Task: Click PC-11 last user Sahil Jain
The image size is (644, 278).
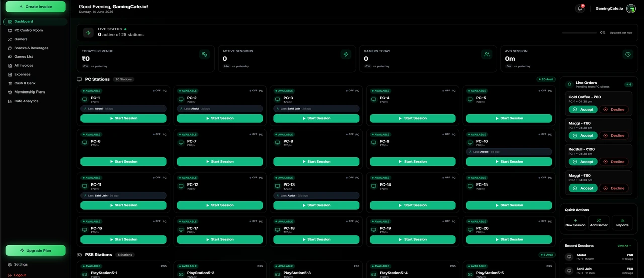Action: point(123,195)
